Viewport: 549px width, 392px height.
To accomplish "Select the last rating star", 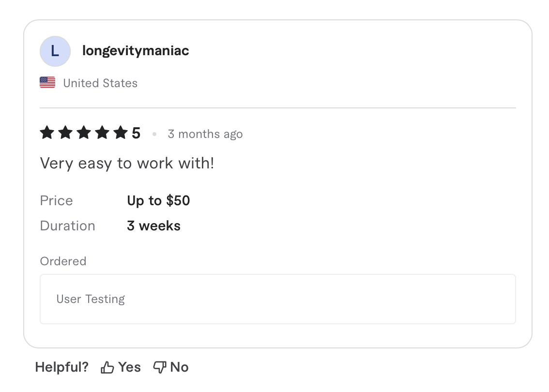I will (x=120, y=132).
